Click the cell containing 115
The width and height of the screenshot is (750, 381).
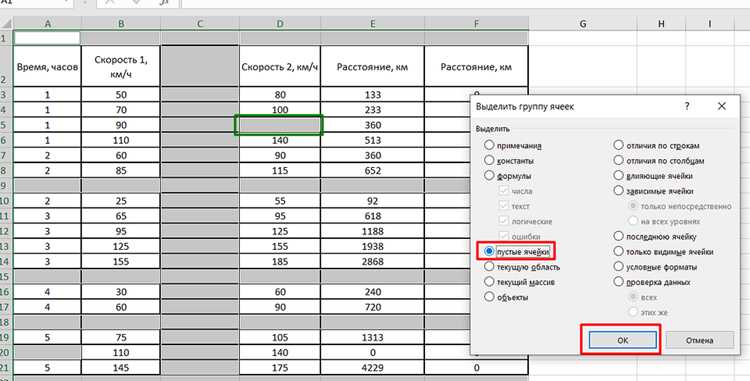point(280,171)
